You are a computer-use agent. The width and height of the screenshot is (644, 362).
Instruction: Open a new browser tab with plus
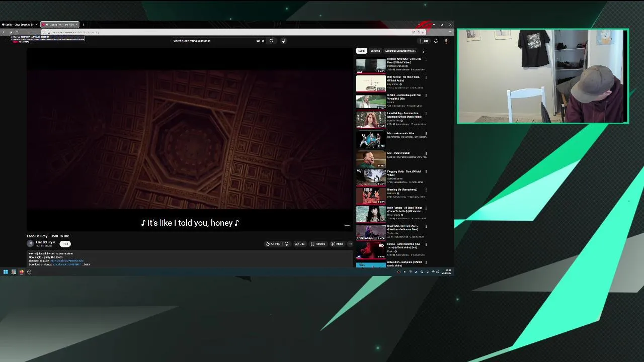(x=83, y=25)
